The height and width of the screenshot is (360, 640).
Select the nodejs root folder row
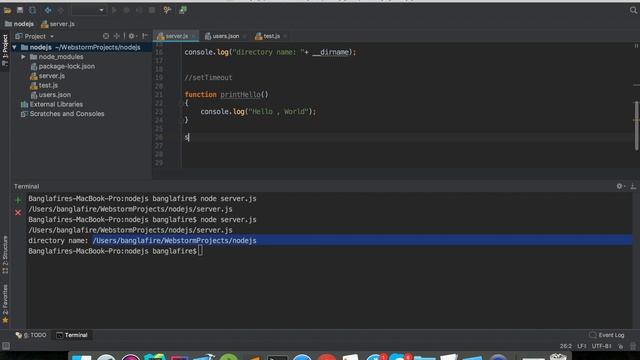click(81, 47)
